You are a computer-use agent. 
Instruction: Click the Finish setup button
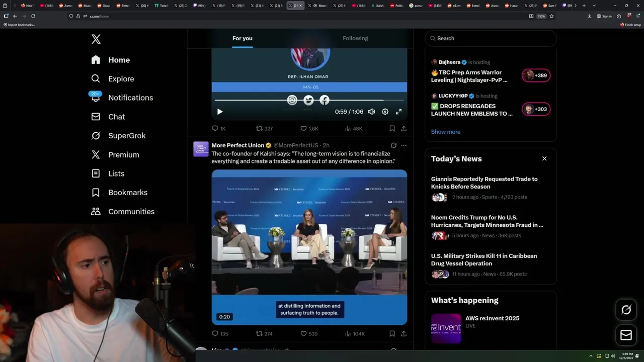click(x=630, y=25)
